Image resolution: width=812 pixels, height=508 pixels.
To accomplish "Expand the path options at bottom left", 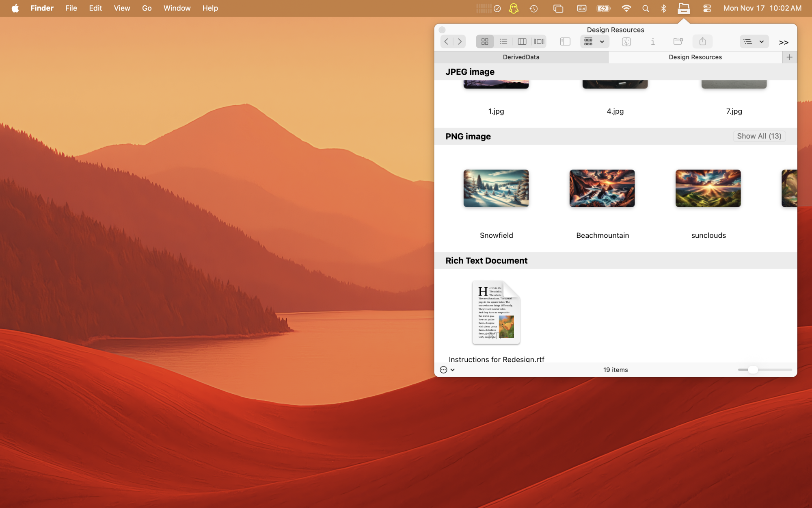I will click(x=447, y=369).
